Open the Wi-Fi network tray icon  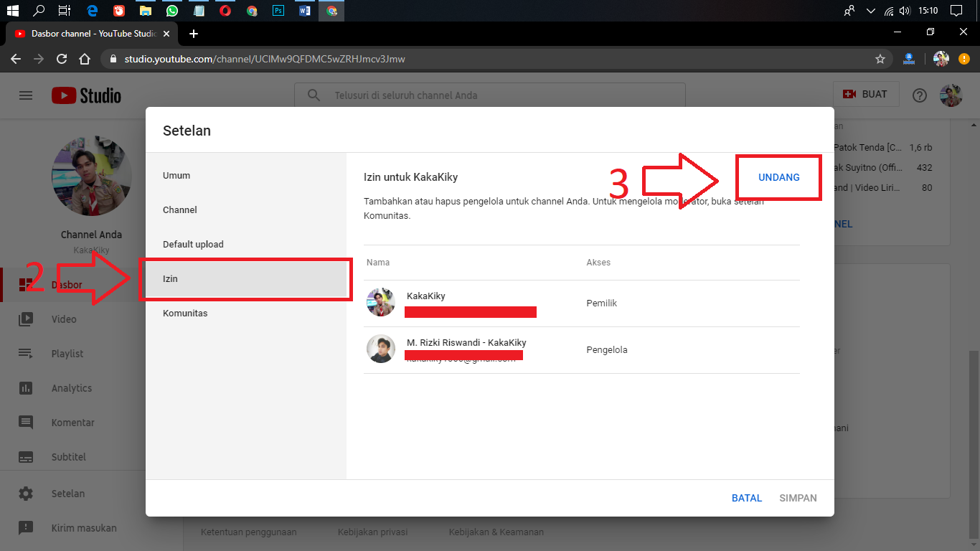(889, 11)
